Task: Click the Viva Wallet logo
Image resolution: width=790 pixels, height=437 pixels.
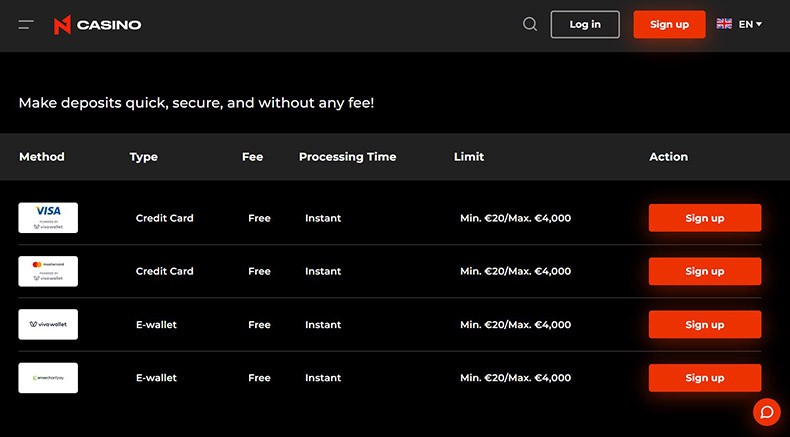Action: (48, 325)
